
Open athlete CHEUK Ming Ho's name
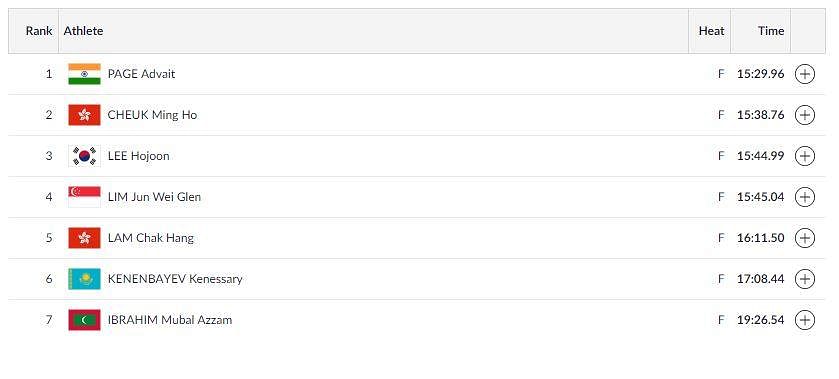coord(152,115)
